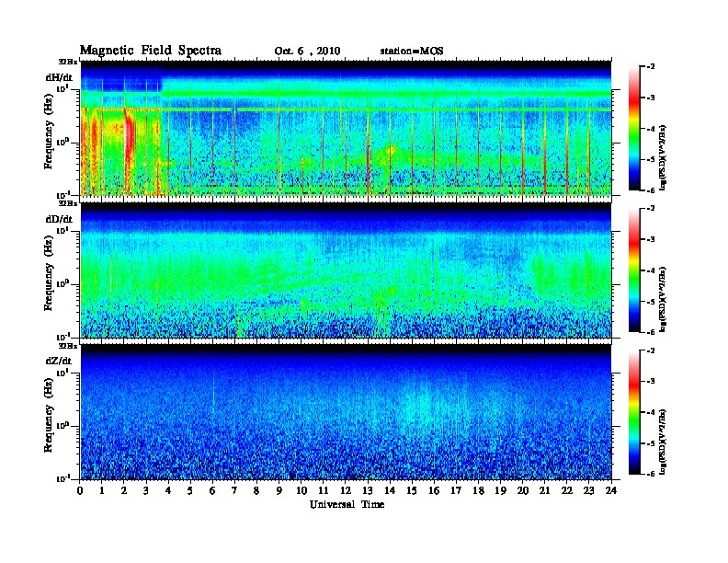Click the date label "Oct. 6, 2010"
728x563 pixels.
(307, 52)
